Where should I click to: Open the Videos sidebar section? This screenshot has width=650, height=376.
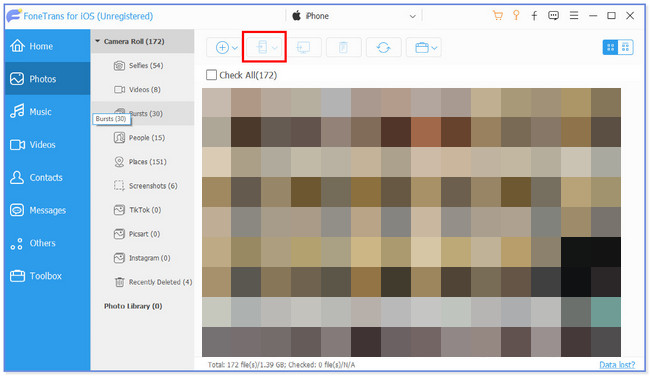click(47, 144)
